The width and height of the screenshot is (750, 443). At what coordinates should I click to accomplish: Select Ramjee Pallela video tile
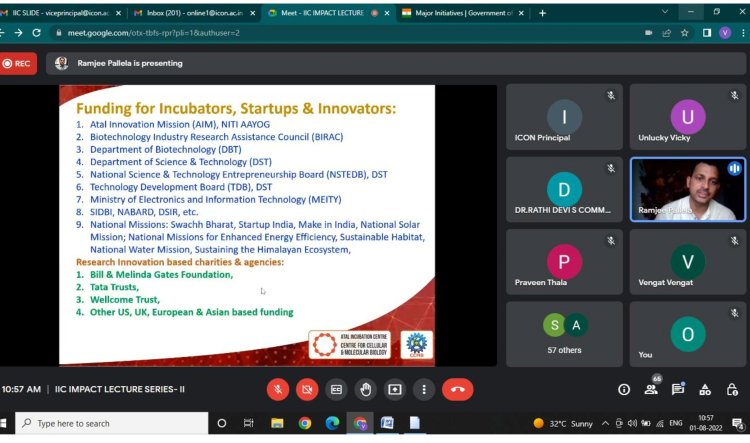[688, 189]
